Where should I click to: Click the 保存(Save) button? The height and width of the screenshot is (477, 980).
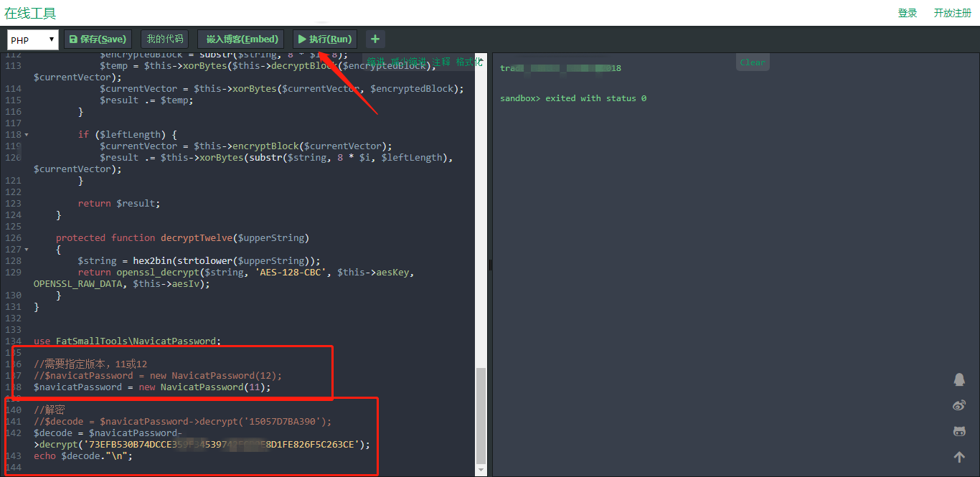(x=98, y=39)
